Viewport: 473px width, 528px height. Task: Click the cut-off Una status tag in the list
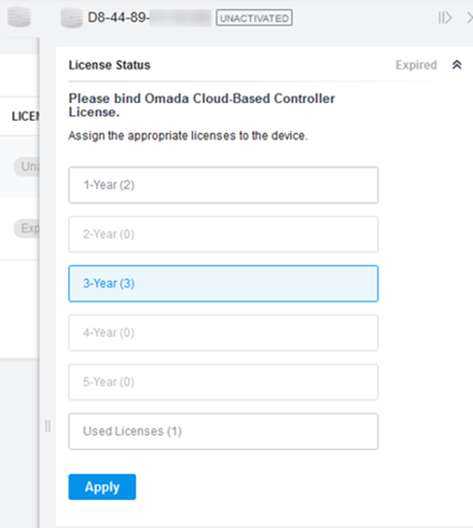(27, 166)
